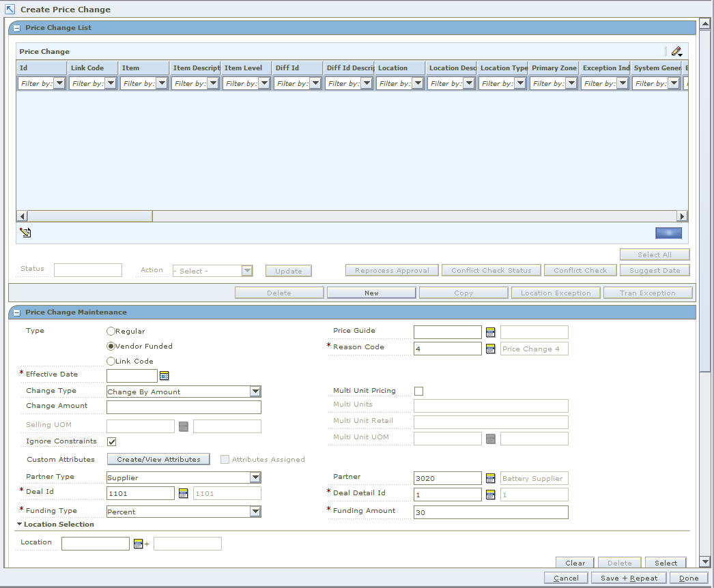Click the Location input field
This screenshot has height=588, width=714.
click(95, 544)
